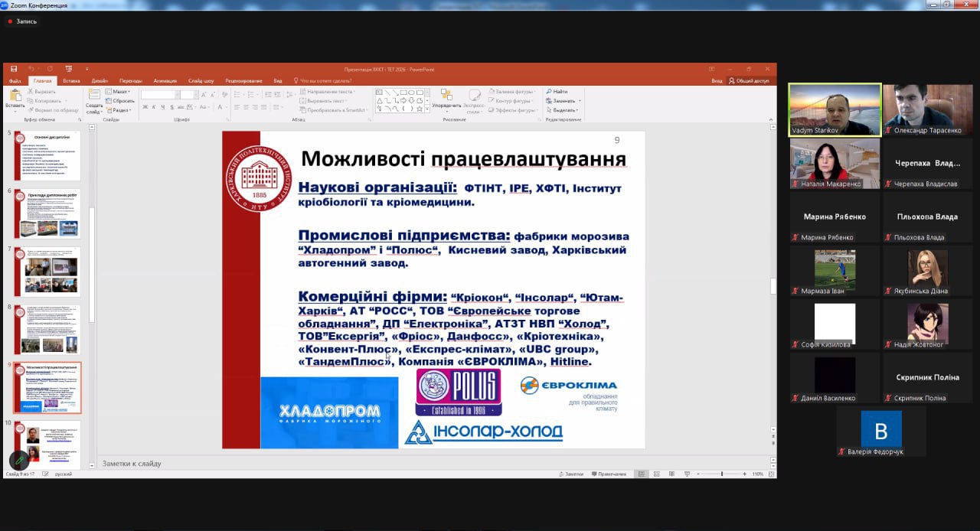
Task: Open Выделить select dropdown
Action: (563, 109)
